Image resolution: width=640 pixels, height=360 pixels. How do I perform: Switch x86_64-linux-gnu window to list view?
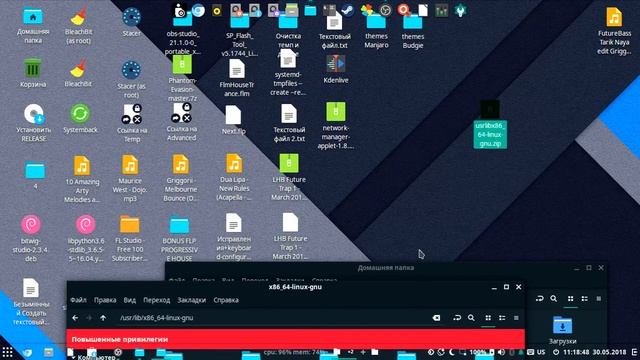pyautogui.click(x=502, y=318)
